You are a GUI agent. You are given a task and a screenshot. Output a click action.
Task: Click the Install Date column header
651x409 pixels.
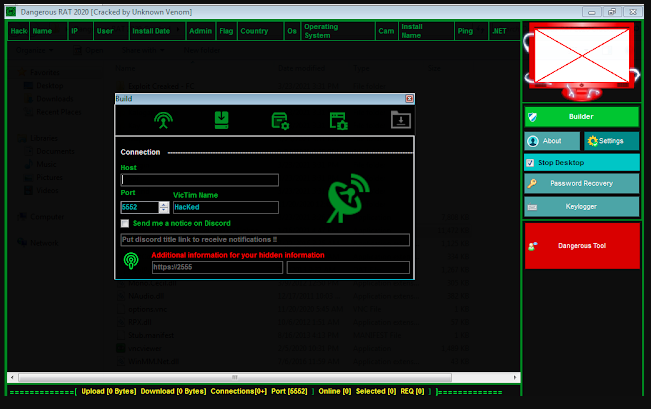[x=151, y=31]
